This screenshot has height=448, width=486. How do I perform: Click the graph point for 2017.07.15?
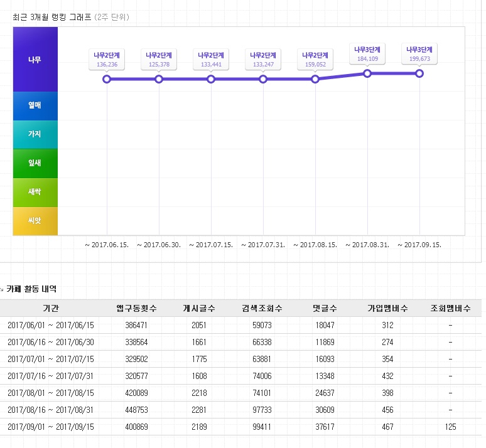[x=211, y=79]
